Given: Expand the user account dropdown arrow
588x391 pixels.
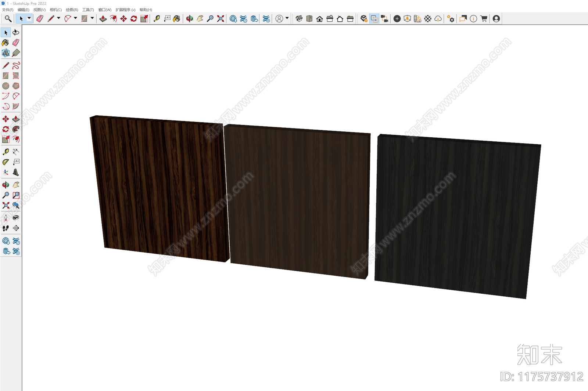Looking at the screenshot, I should 287,18.
